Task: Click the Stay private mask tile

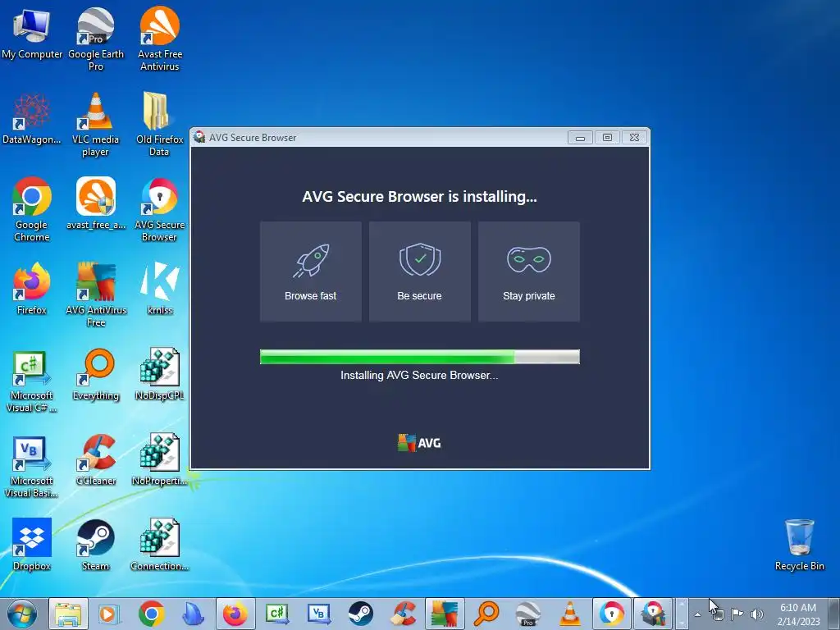Action: pos(529,272)
